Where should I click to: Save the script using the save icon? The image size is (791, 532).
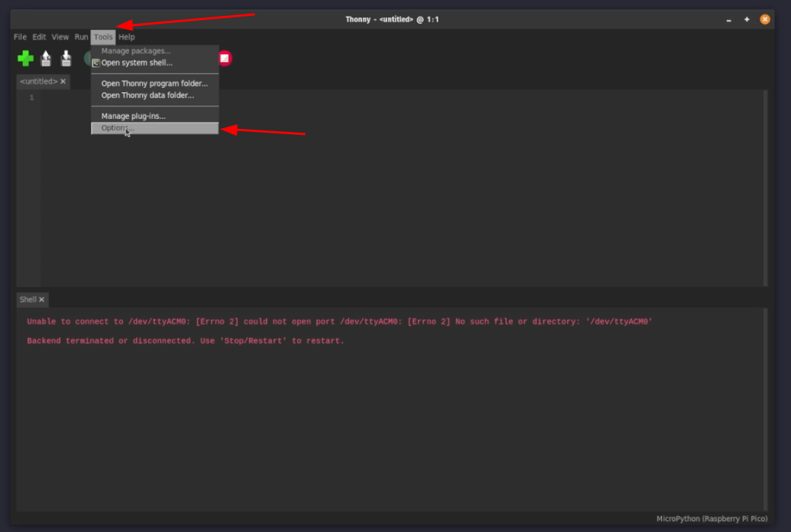click(x=66, y=58)
